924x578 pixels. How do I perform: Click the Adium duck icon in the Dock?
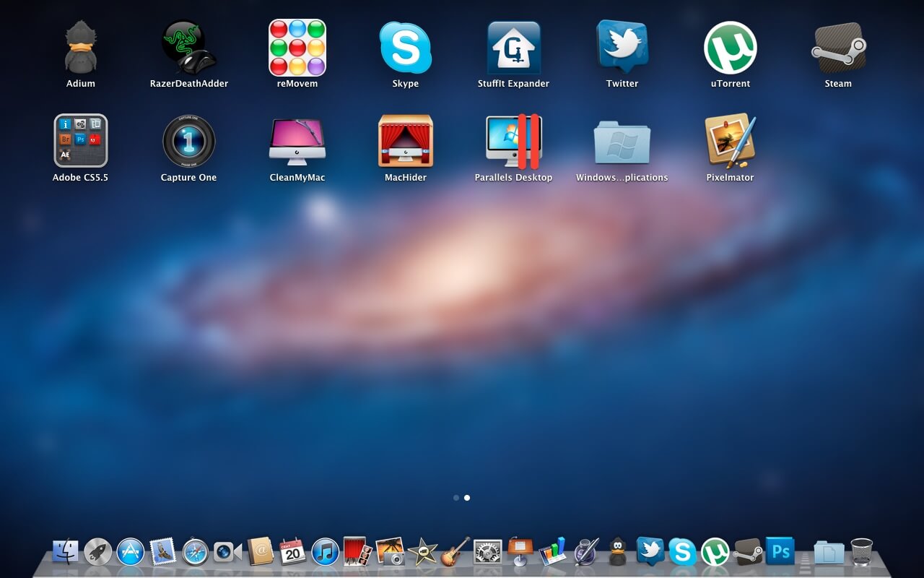[x=617, y=552]
